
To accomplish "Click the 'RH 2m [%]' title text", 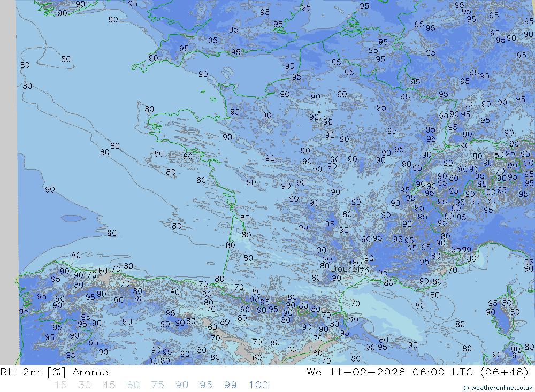I will tap(33, 372).
